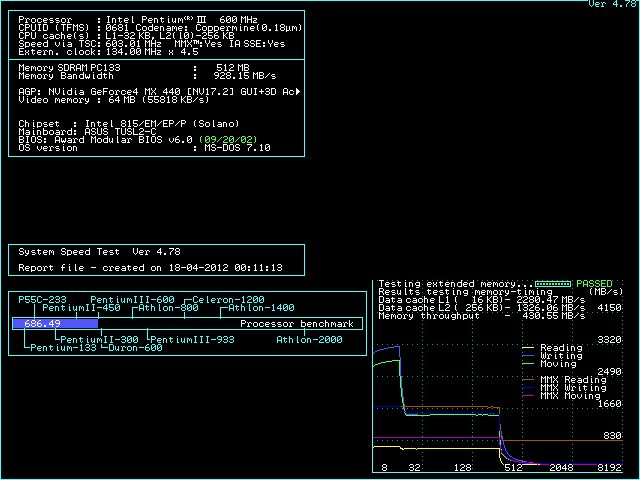
Task: Click the blue Writing legend entry
Action: coord(552,356)
